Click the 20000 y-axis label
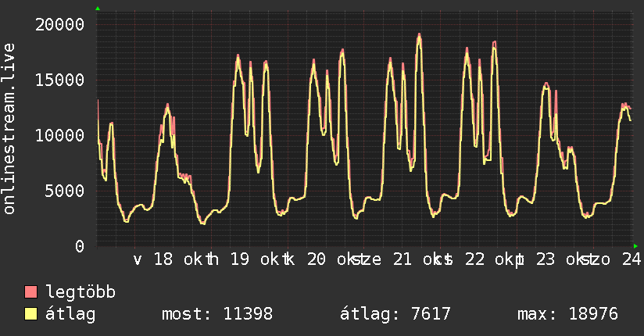Viewport: 644px width, 336px height. (60, 25)
